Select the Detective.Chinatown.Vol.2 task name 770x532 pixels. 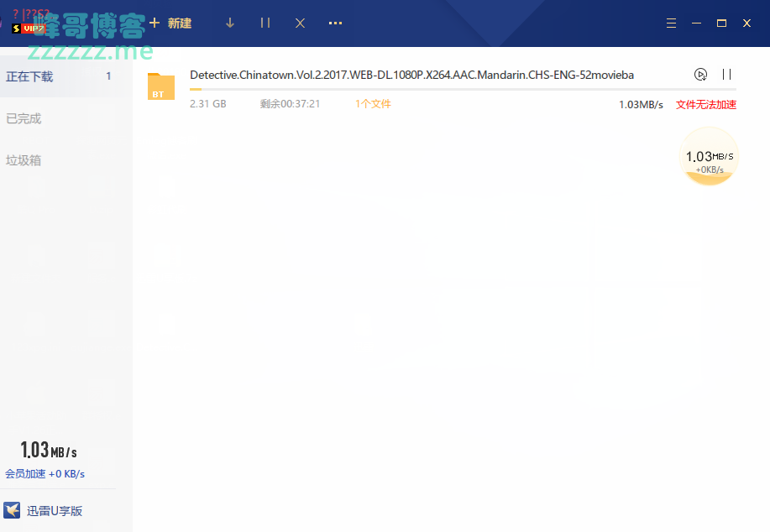411,75
